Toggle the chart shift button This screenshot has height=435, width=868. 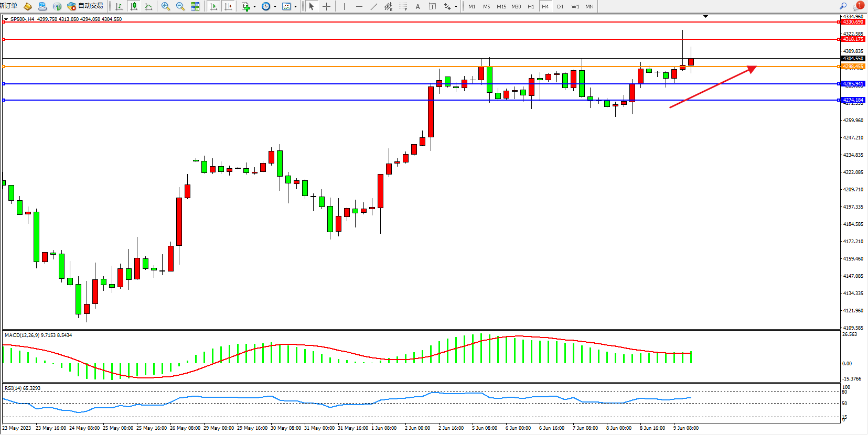pos(228,6)
